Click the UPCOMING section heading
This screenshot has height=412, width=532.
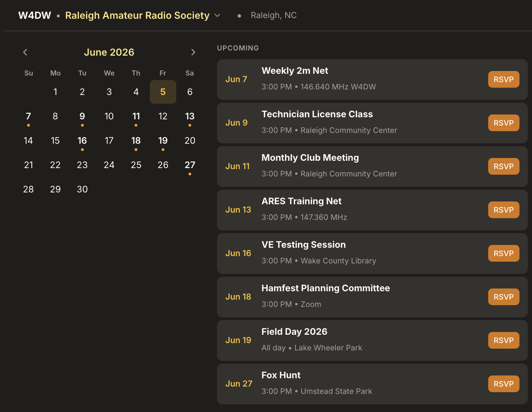click(238, 48)
